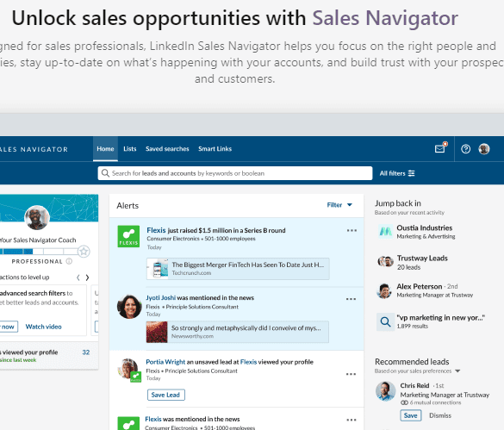Viewport: 504px width, 430px height.
Task: Click Portia Wright's profile photo
Action: 128,370
